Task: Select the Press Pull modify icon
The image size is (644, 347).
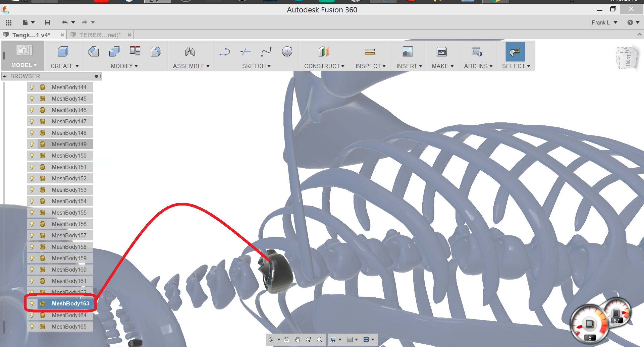Action: click(93, 52)
